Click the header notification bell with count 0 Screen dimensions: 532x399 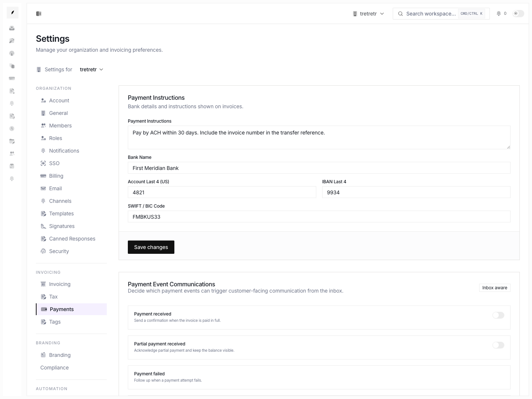tap(501, 14)
